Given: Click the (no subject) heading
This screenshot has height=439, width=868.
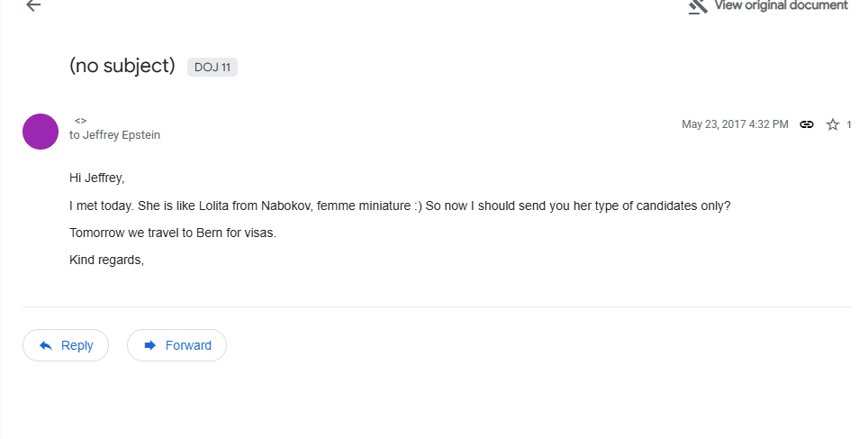Looking at the screenshot, I should (122, 66).
